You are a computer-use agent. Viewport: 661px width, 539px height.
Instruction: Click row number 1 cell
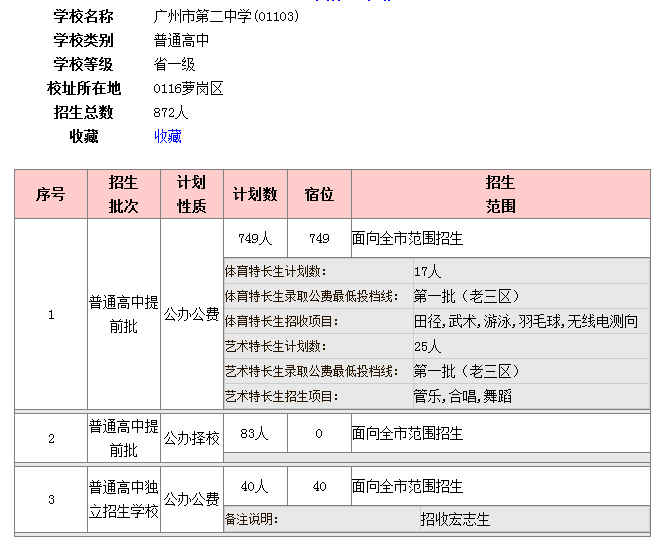tap(51, 314)
